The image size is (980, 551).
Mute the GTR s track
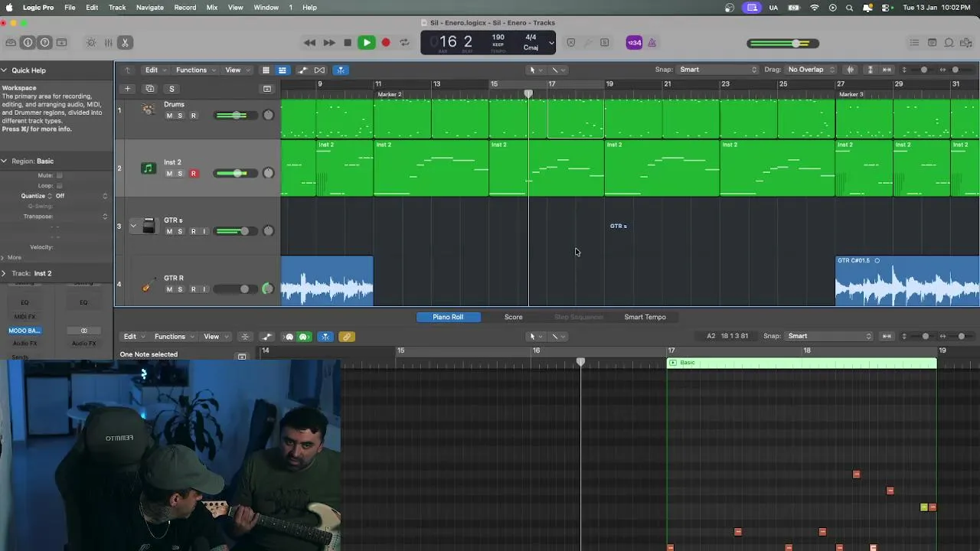(169, 231)
